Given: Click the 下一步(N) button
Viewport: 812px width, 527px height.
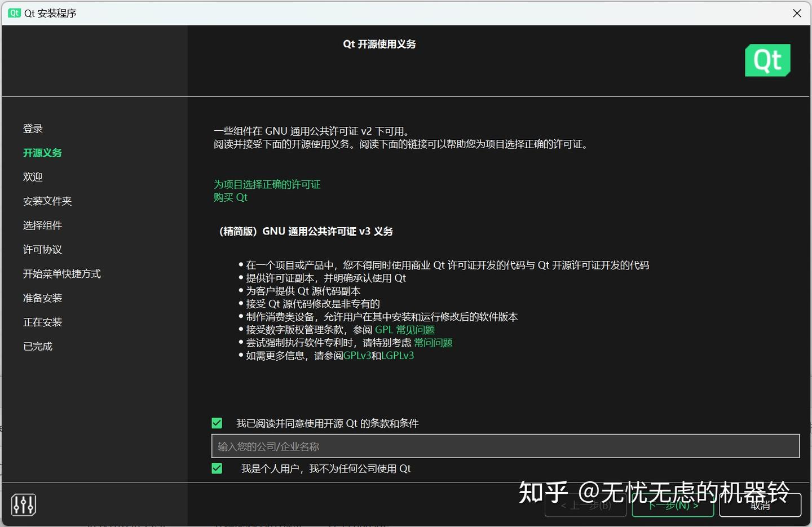Looking at the screenshot, I should tap(673, 506).
